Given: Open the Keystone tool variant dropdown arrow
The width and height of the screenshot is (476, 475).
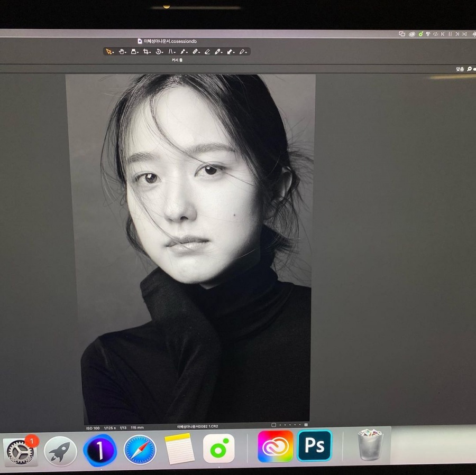Looking at the screenshot, I should point(175,52).
